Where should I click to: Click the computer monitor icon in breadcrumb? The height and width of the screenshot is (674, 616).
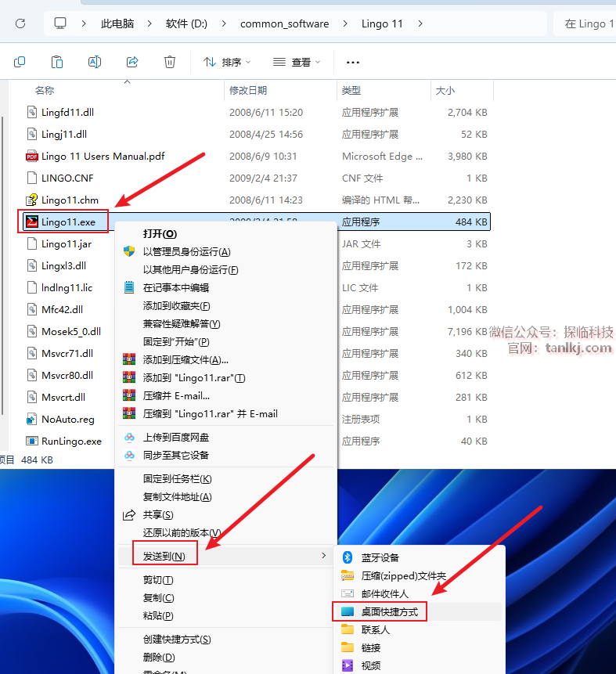[x=60, y=23]
